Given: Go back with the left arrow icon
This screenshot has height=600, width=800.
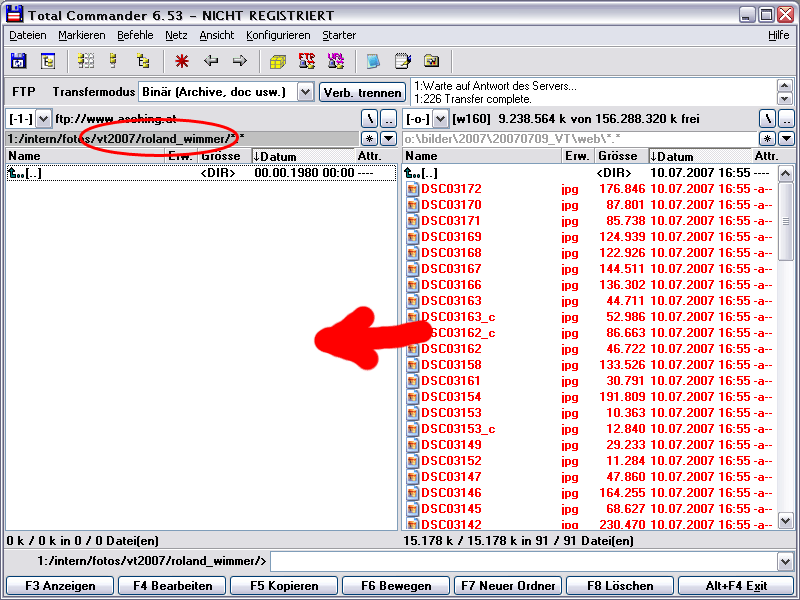Looking at the screenshot, I should coord(211,61).
